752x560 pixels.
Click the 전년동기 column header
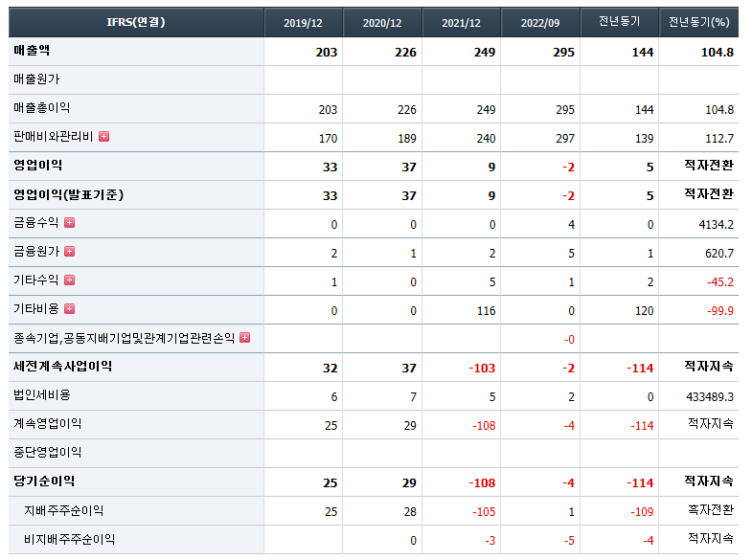pyautogui.click(x=620, y=22)
